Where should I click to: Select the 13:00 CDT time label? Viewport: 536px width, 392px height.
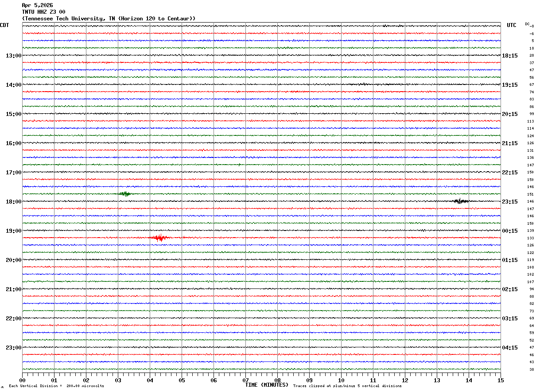click(x=13, y=56)
